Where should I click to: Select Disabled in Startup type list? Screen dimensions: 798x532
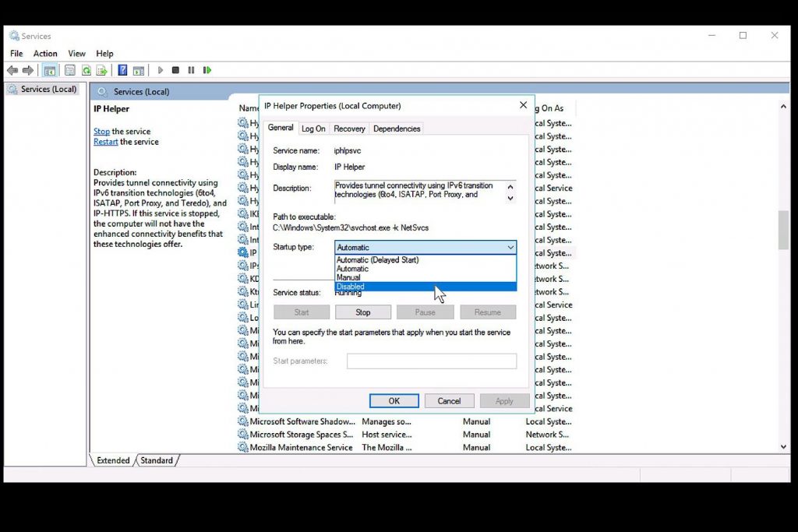pyautogui.click(x=351, y=287)
